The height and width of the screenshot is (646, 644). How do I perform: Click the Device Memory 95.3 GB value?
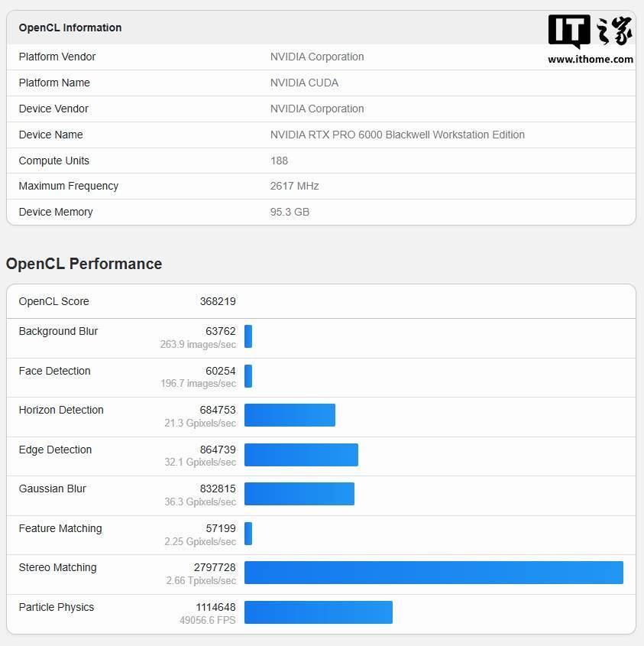[x=290, y=212]
